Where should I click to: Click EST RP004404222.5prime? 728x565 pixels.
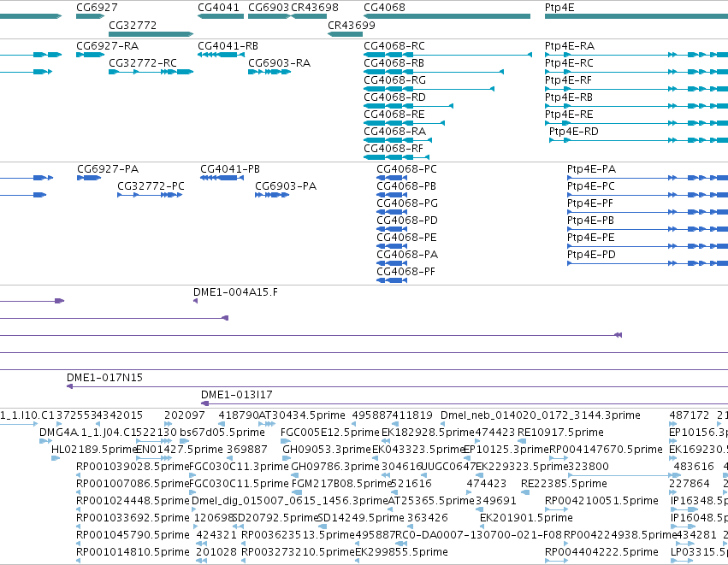point(556,561)
